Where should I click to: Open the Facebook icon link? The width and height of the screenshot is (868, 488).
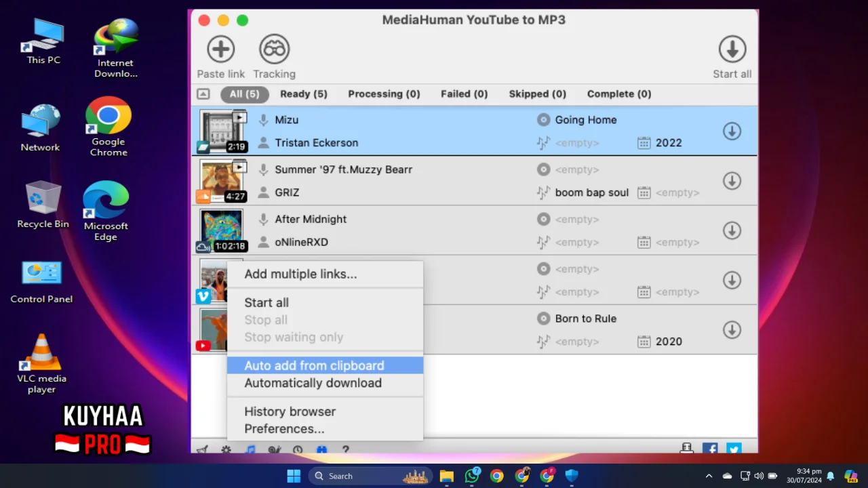tap(710, 449)
